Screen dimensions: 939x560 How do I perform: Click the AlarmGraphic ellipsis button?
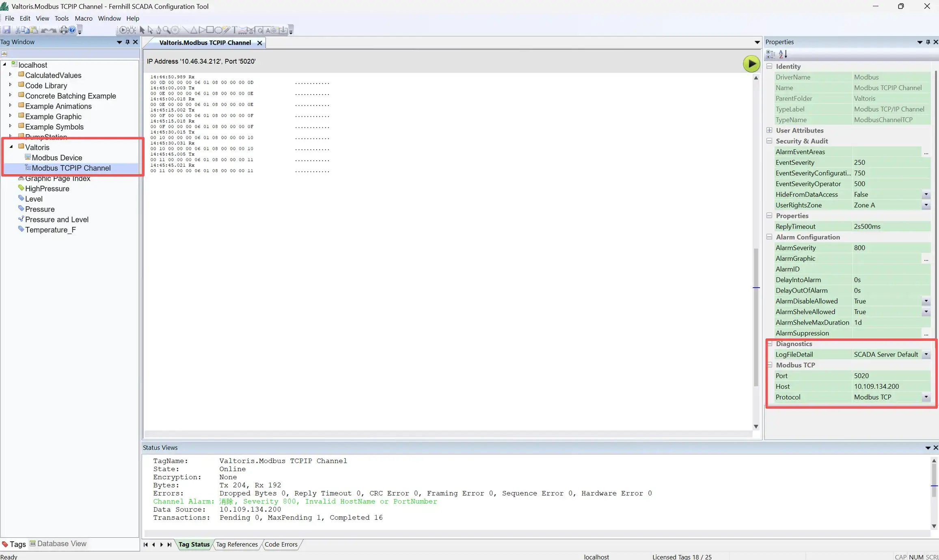[926, 258]
